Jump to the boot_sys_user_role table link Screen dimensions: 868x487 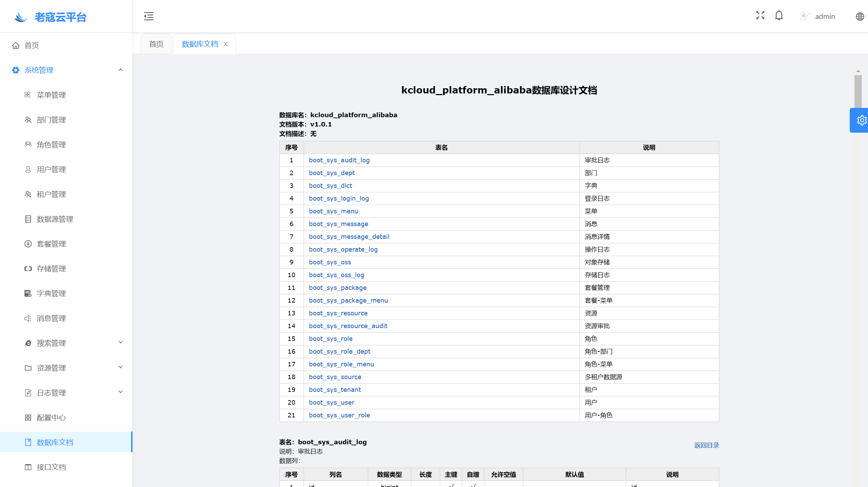[x=339, y=415]
